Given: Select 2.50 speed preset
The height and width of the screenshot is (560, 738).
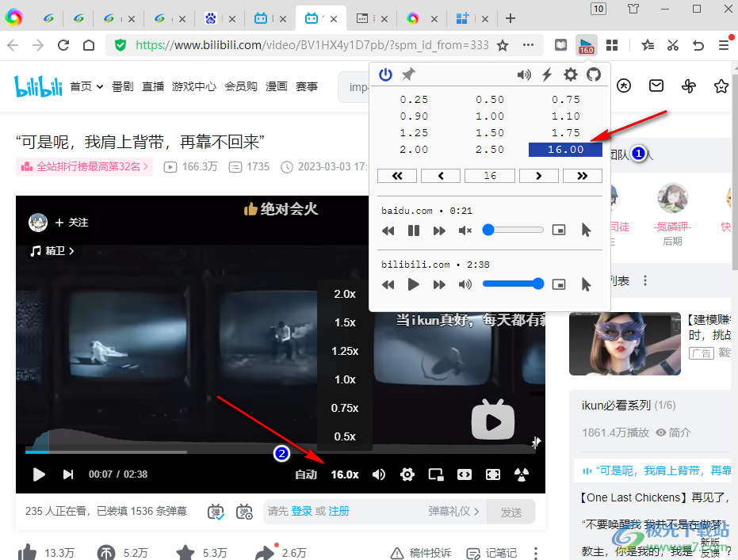Looking at the screenshot, I should 490,150.
